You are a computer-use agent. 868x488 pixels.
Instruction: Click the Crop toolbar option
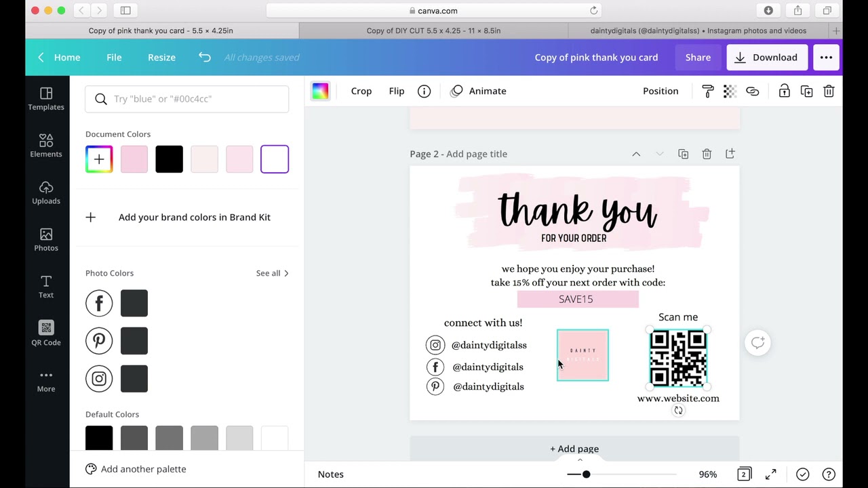point(361,91)
